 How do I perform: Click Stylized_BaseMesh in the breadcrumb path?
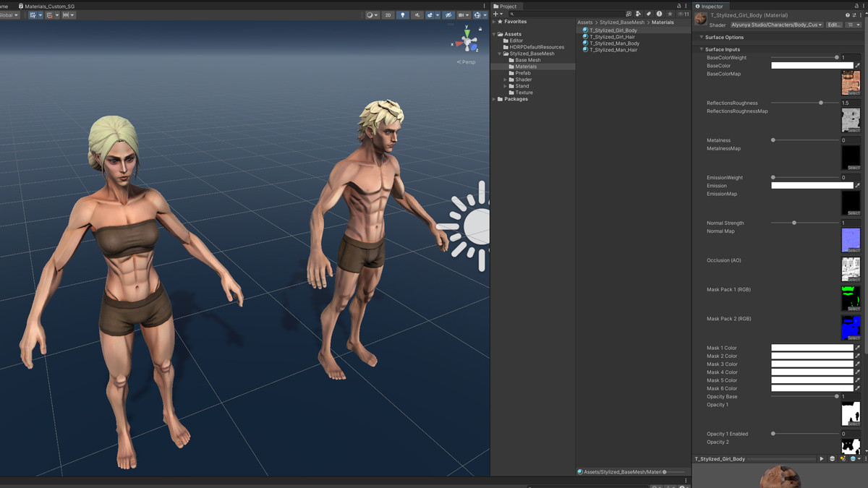pos(621,22)
